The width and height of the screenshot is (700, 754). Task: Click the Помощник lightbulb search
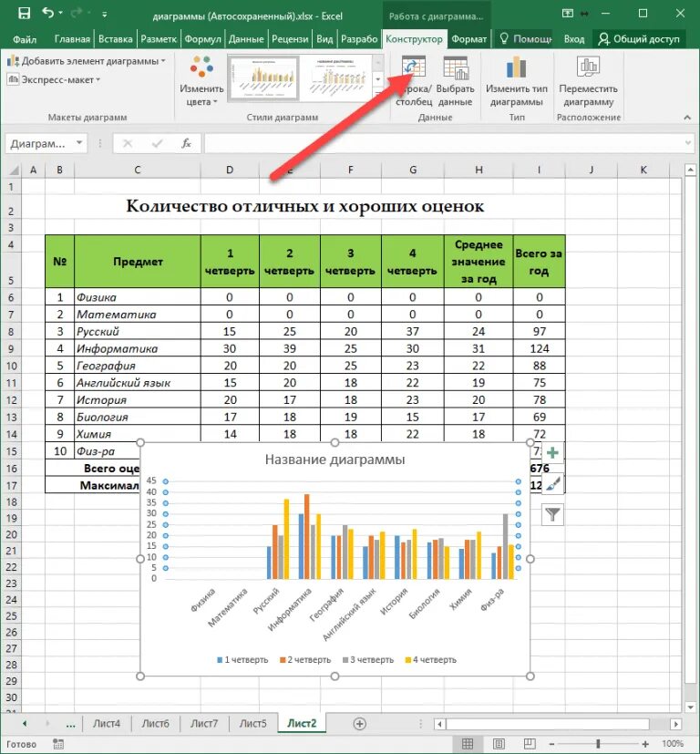pyautogui.click(x=526, y=39)
